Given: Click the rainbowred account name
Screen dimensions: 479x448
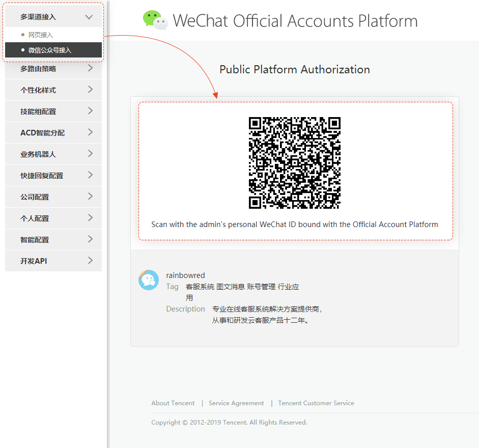Looking at the screenshot, I should coord(185,275).
